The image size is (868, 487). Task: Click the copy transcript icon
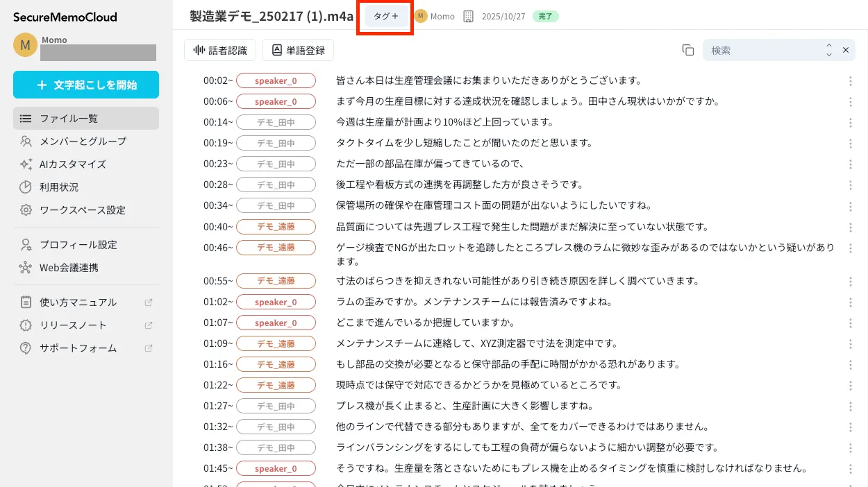[688, 50]
